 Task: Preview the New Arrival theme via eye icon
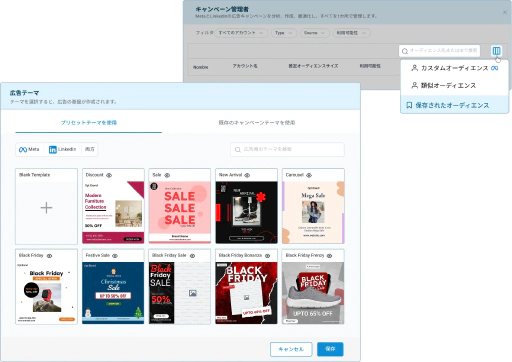point(247,175)
